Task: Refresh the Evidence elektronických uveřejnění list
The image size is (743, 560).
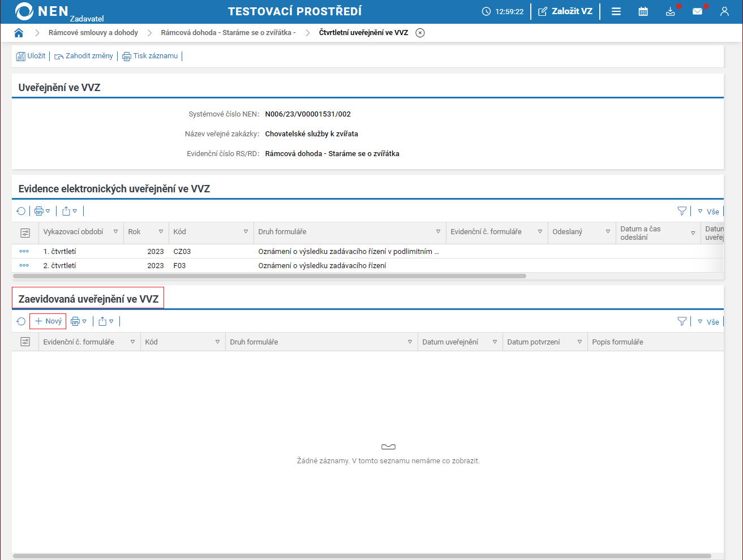Action: click(x=21, y=211)
